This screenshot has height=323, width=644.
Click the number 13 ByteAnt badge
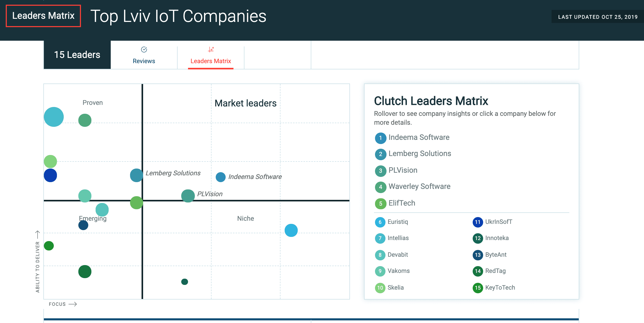point(478,255)
